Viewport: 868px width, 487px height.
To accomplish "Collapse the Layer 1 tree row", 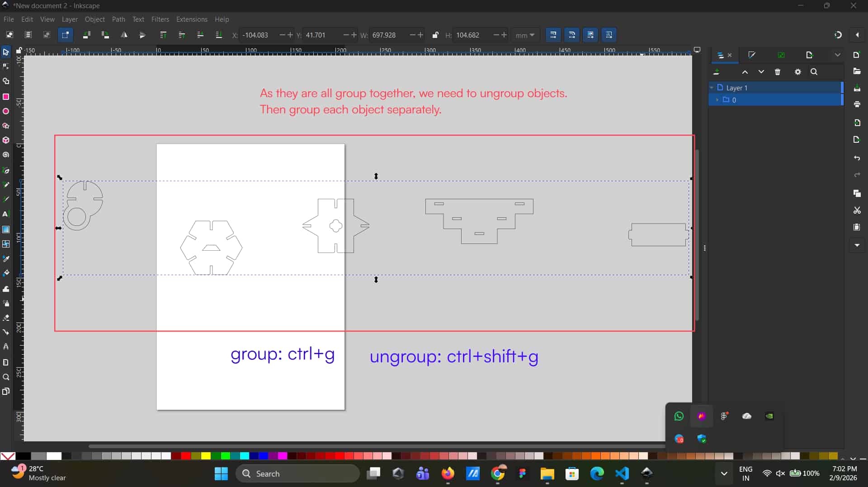I will pyautogui.click(x=712, y=88).
